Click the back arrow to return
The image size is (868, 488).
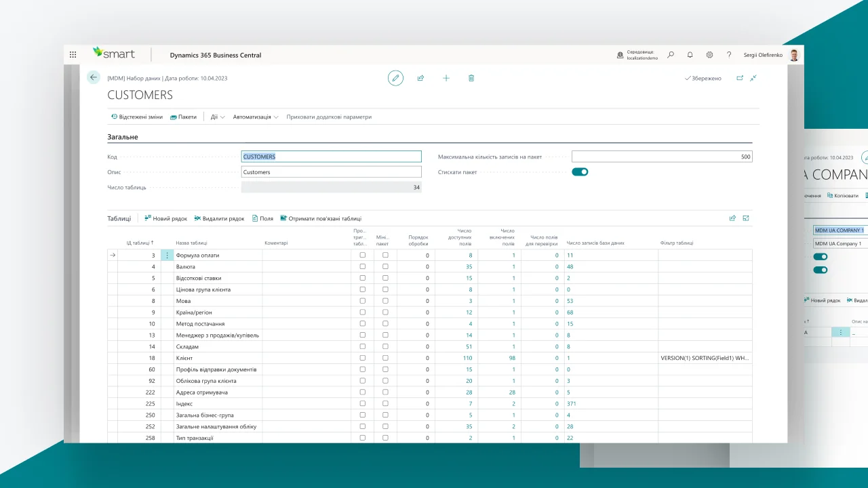(94, 77)
